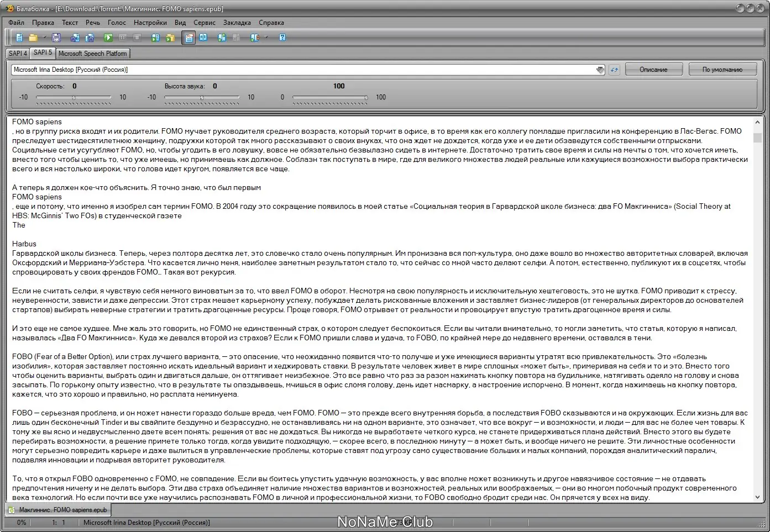The width and height of the screenshot is (770, 532).
Task: Create a new document with the toolbar icon
Action: point(19,38)
